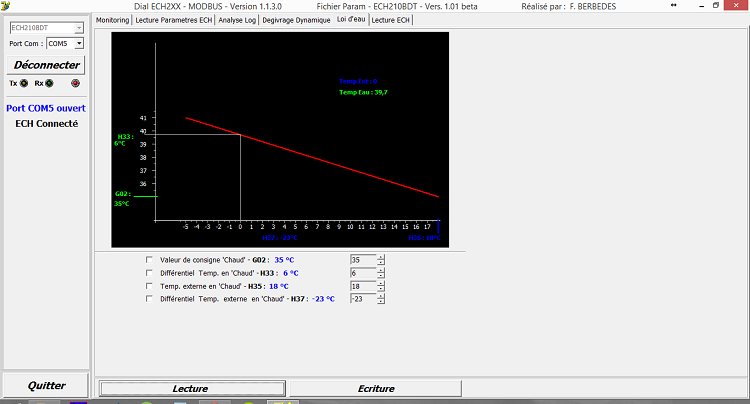Screen dimensions: 750x404
Task: Click the application icon in title bar
Action: [x=6, y=6]
